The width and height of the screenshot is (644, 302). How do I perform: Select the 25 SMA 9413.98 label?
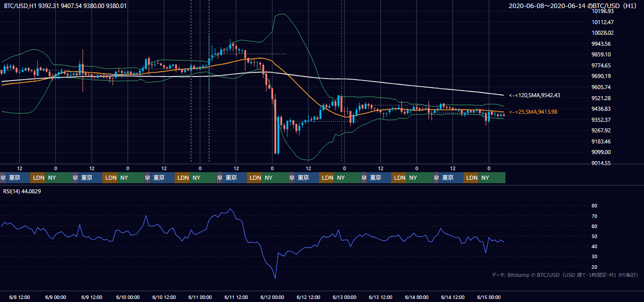(533, 112)
